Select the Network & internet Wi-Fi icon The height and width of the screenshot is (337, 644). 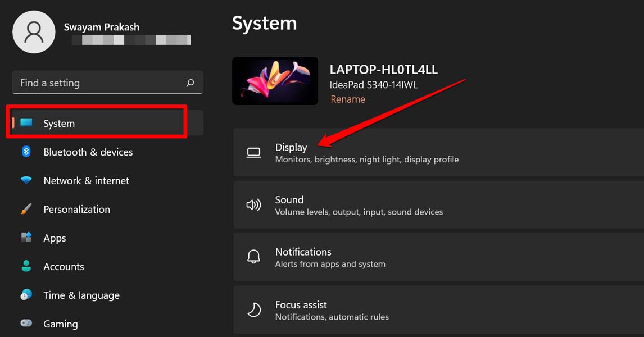[26, 180]
